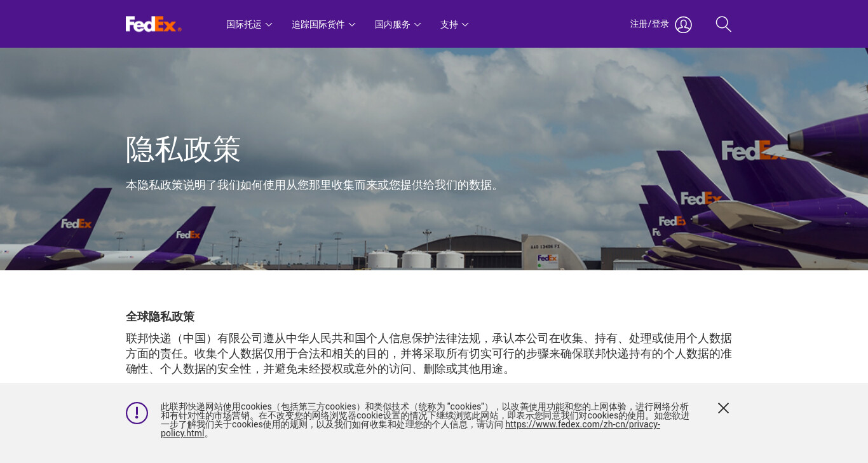Click the cookie notice text starting 此联邦快递网站

(x=425, y=420)
